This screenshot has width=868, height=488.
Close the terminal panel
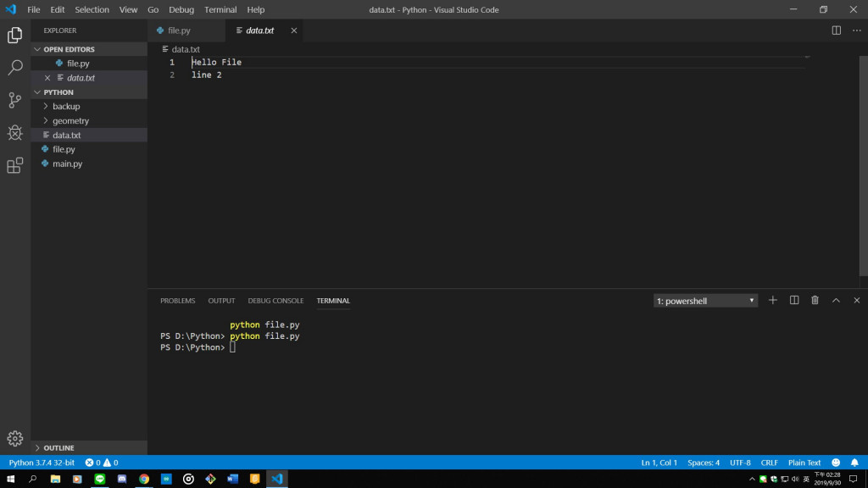click(x=857, y=301)
